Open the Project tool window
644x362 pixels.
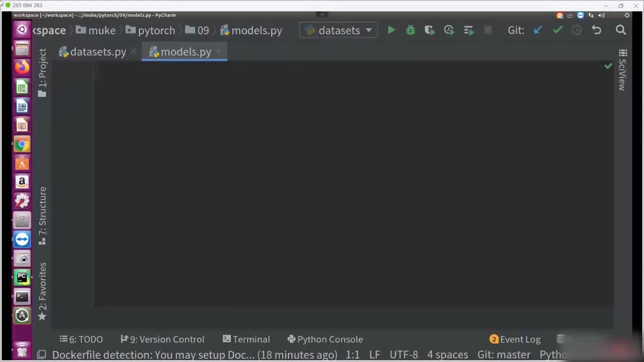click(42, 73)
